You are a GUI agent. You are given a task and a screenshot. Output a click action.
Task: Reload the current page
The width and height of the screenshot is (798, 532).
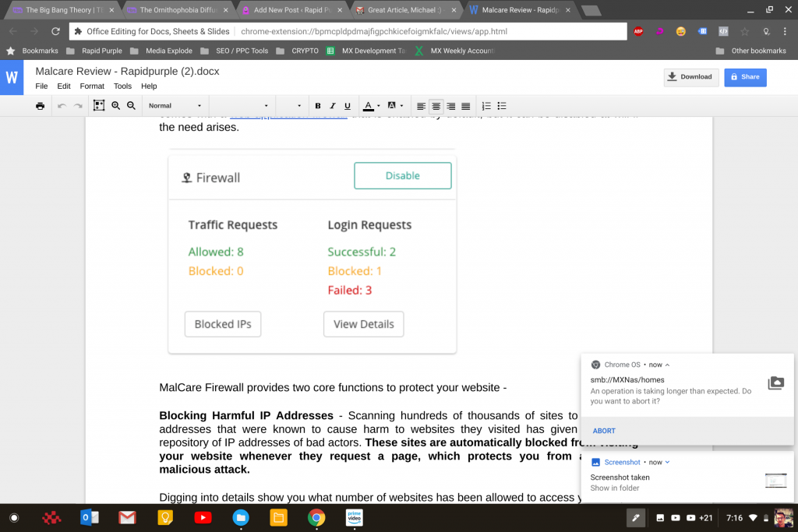pos(55,31)
